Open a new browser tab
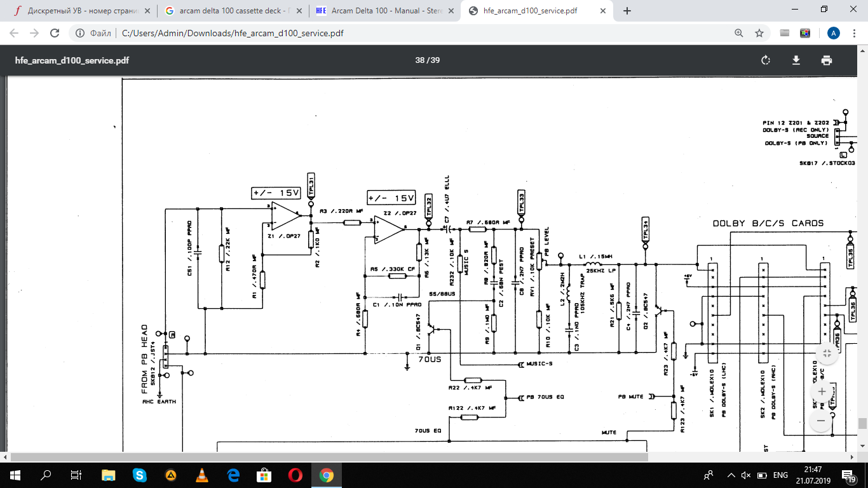The image size is (868, 488). point(627,11)
